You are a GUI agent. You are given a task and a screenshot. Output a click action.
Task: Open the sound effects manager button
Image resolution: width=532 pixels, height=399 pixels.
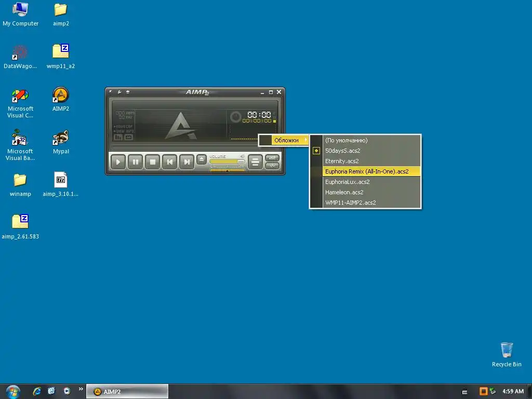[272, 166]
